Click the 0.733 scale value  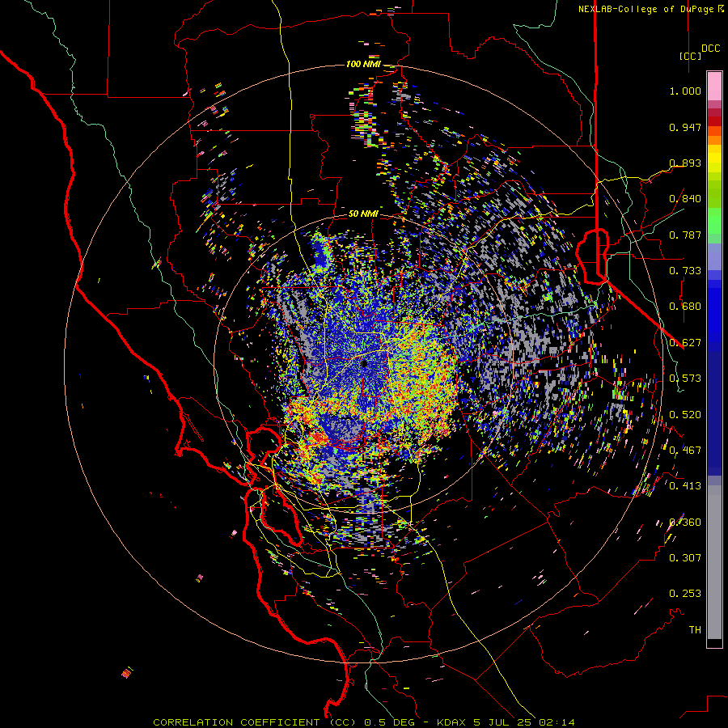(x=685, y=271)
